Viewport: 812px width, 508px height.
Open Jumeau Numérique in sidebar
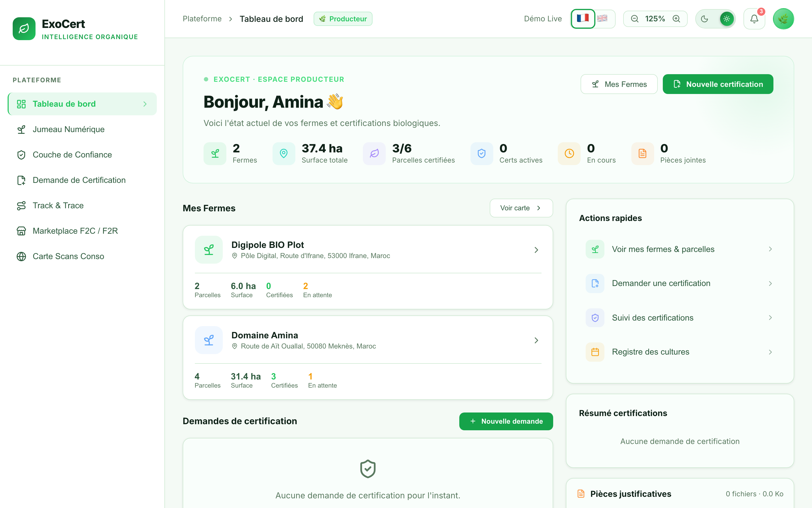click(x=82, y=129)
